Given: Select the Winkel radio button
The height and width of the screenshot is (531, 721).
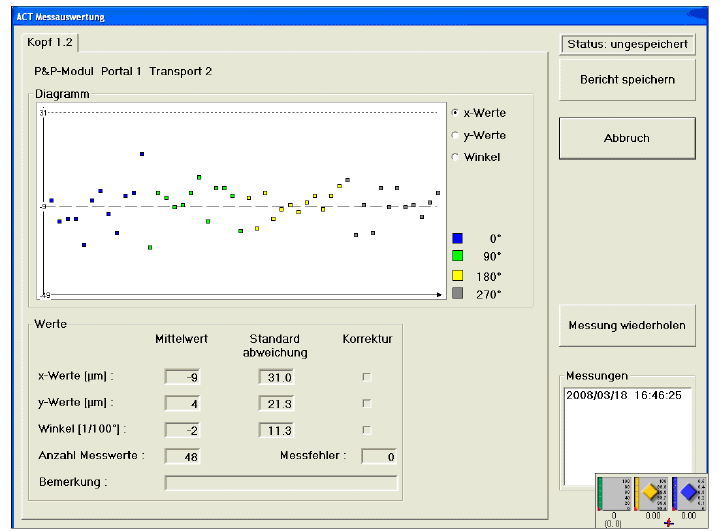Looking at the screenshot, I should coord(456,157).
